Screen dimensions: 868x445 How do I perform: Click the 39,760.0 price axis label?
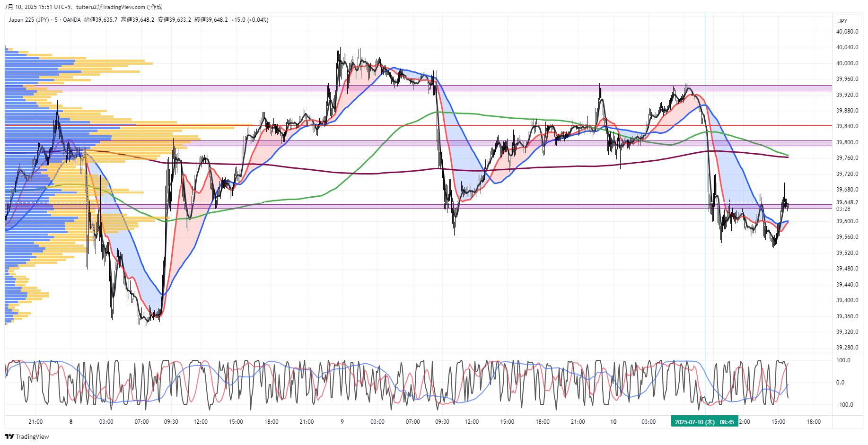click(847, 158)
